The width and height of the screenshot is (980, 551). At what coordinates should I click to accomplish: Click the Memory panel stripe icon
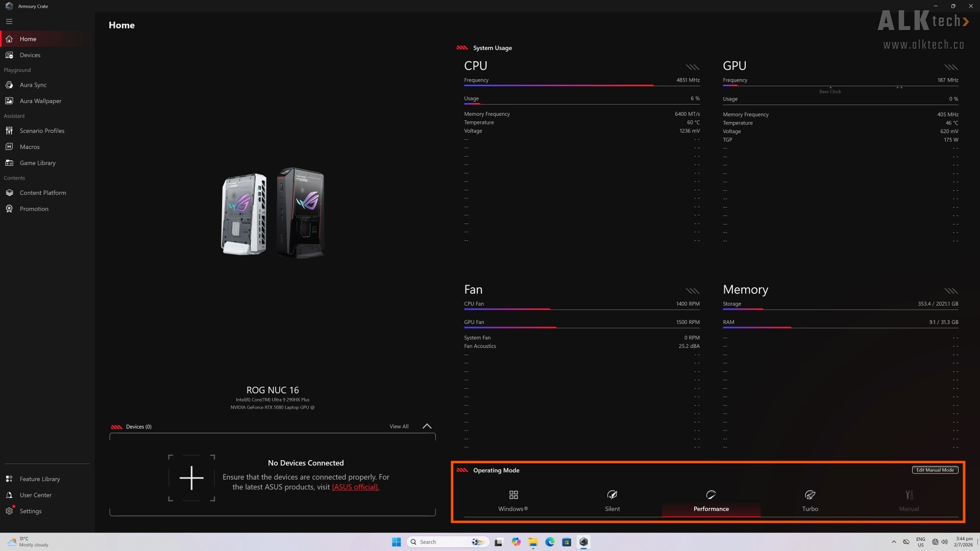(951, 291)
